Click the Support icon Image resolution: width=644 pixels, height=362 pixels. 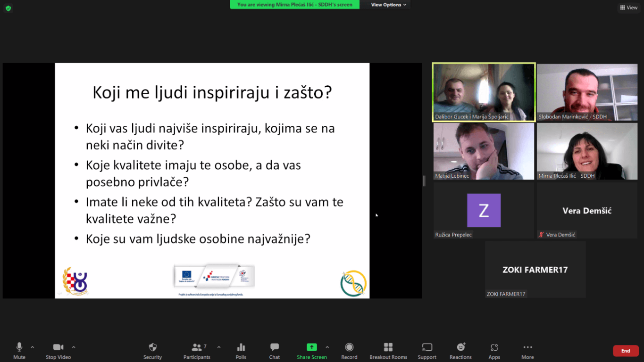pos(427,347)
